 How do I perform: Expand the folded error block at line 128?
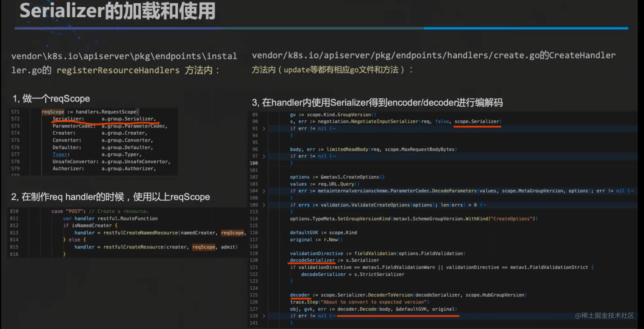pos(264,316)
